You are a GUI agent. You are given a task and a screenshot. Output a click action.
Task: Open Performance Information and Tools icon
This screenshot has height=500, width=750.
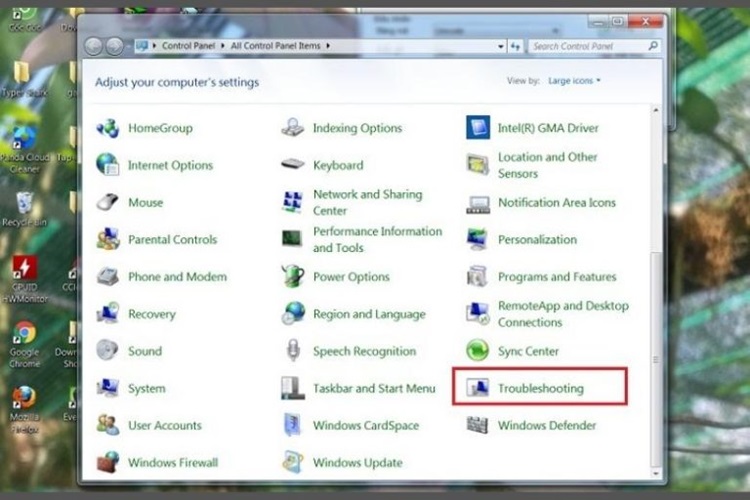coord(292,239)
